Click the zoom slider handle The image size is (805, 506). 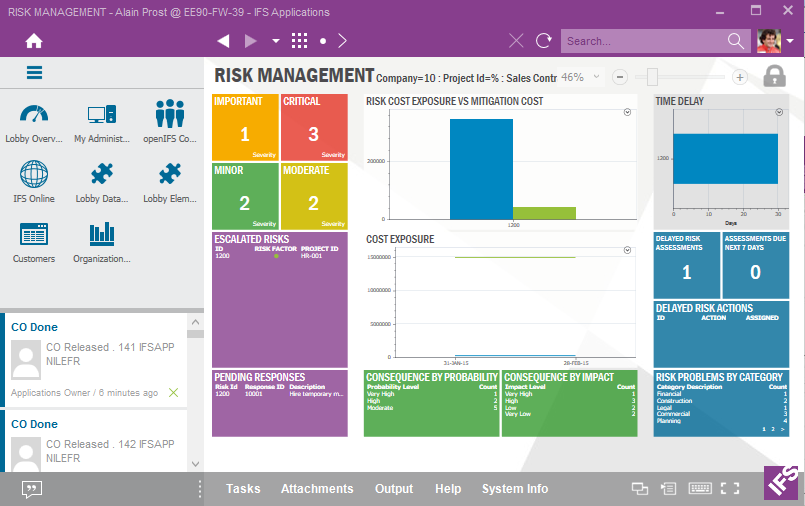[x=652, y=77]
